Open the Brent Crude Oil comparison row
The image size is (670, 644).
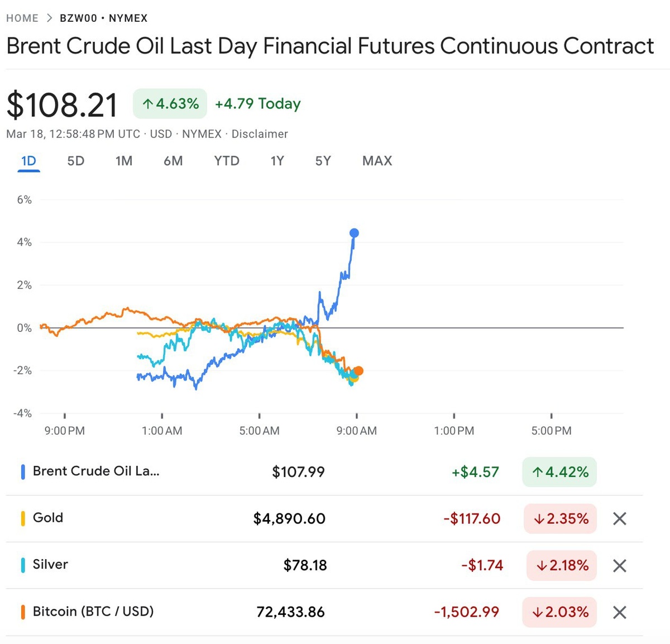click(x=96, y=471)
